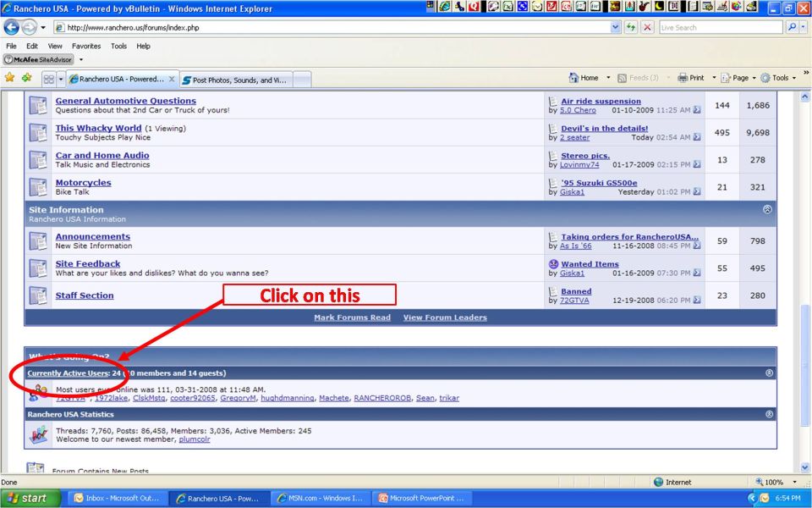The width and height of the screenshot is (812, 508).
Task: Go to last post arrow for Air ride suspension
Action: (697, 110)
